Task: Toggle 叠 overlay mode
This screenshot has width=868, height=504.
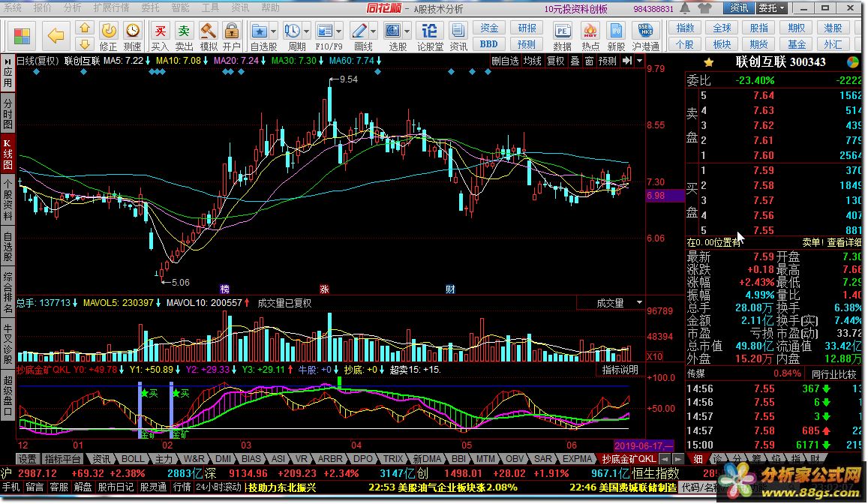Action: tap(575, 61)
